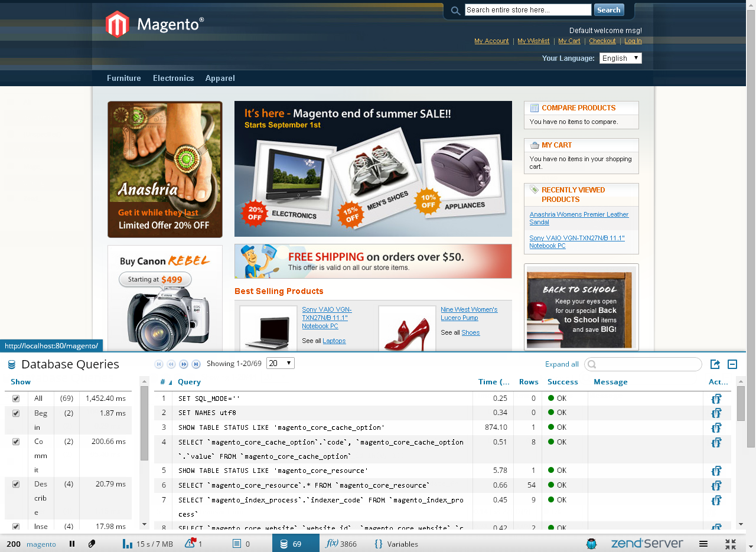Open the errors and warnings bell panel

coord(193,544)
